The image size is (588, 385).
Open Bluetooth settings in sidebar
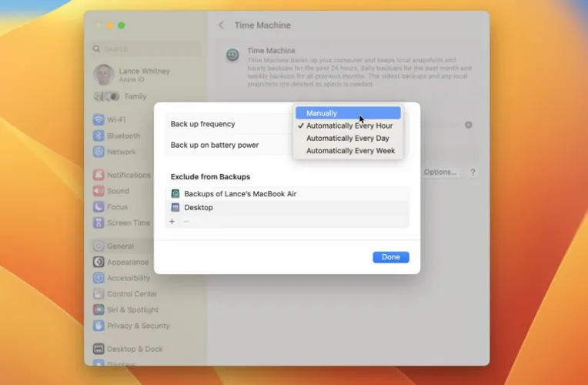click(x=123, y=136)
